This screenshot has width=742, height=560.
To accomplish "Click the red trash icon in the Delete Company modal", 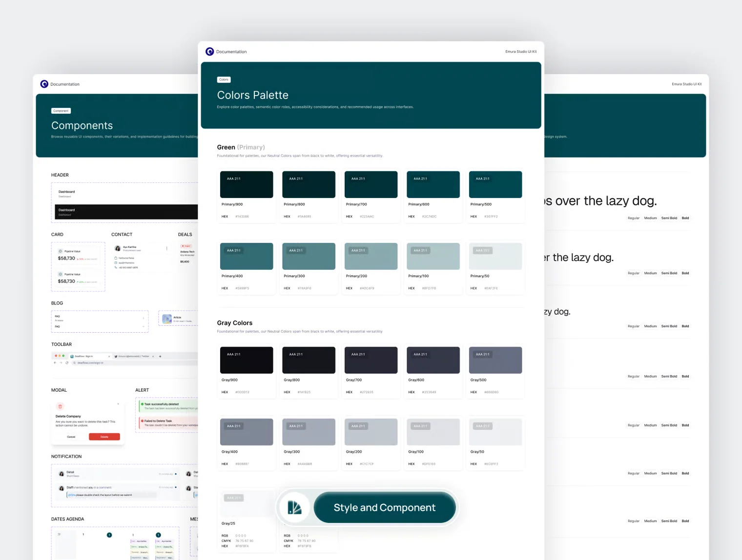I will pyautogui.click(x=61, y=406).
